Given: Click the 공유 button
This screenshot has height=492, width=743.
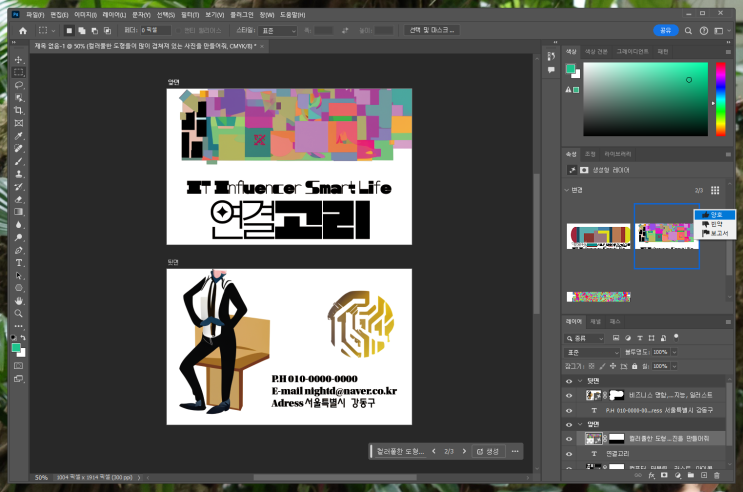Looking at the screenshot, I should pos(665,31).
